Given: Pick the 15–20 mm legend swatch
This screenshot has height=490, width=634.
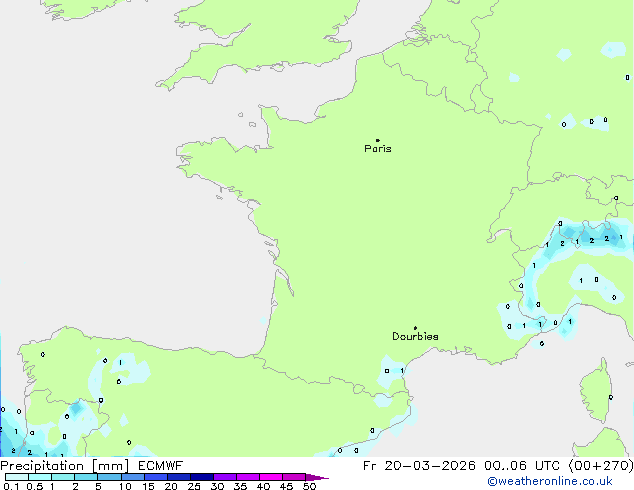Looking at the screenshot, I should tap(156, 477).
